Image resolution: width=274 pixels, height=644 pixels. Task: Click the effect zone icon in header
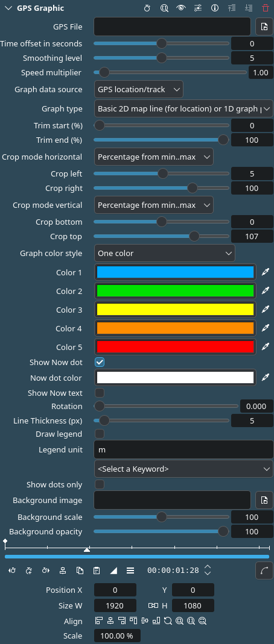point(164,8)
